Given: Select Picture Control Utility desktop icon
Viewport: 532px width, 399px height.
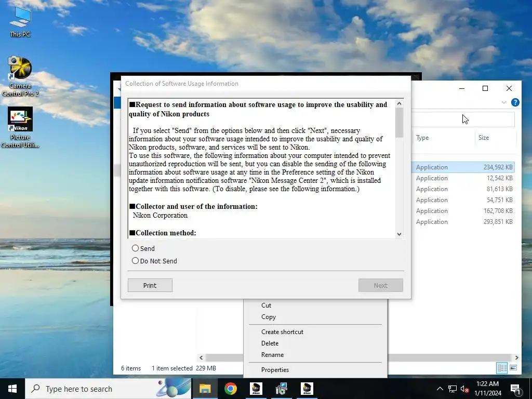Looking at the screenshot, I should (x=20, y=128).
